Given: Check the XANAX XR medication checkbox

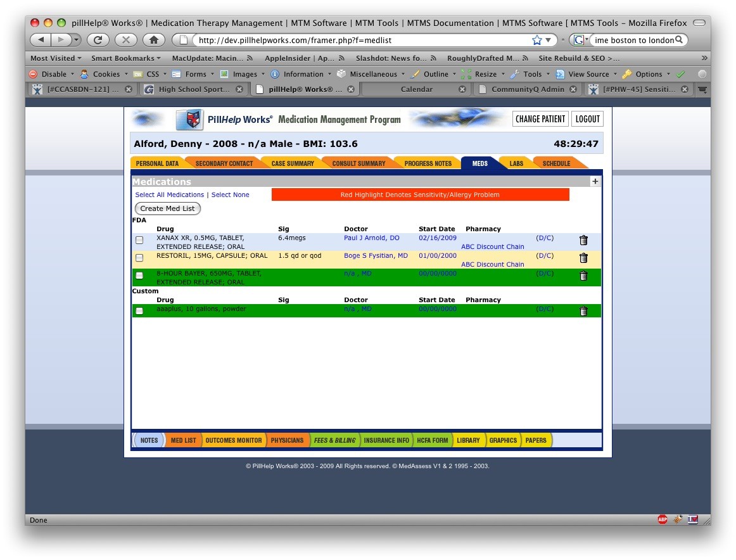Looking at the screenshot, I should (x=139, y=240).
